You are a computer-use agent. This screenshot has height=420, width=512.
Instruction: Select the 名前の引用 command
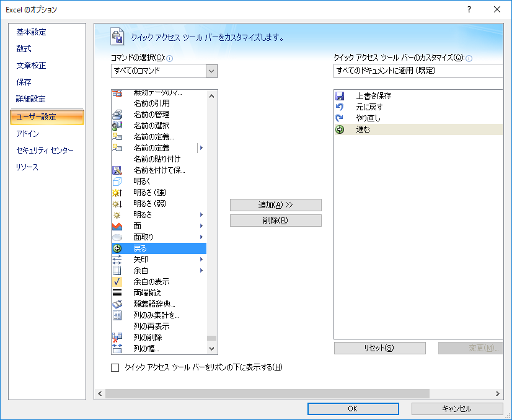159,103
